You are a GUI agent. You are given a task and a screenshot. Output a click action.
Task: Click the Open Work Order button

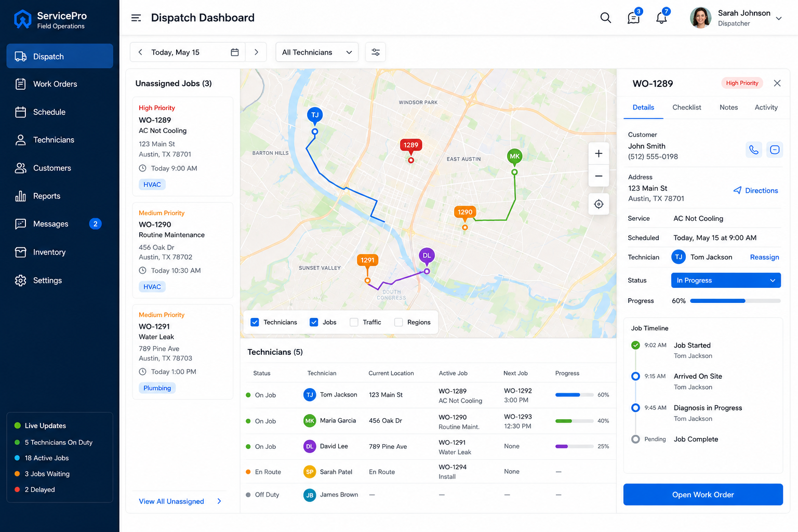coord(703,495)
